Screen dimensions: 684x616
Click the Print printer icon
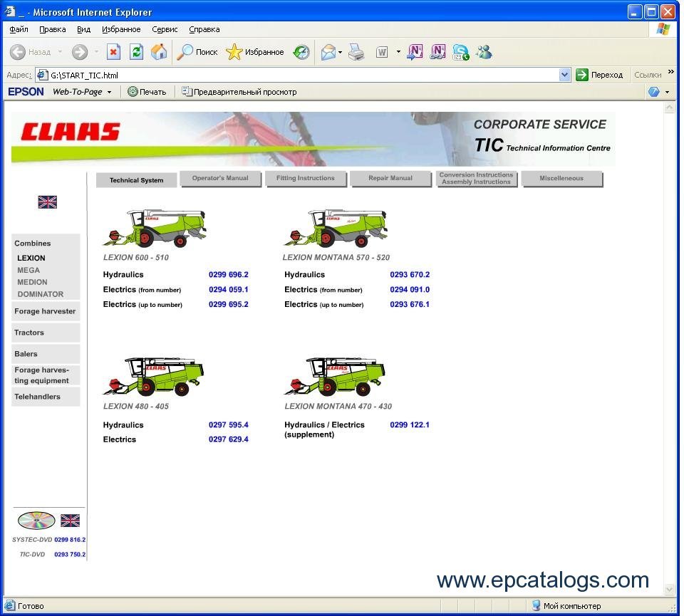point(356,52)
